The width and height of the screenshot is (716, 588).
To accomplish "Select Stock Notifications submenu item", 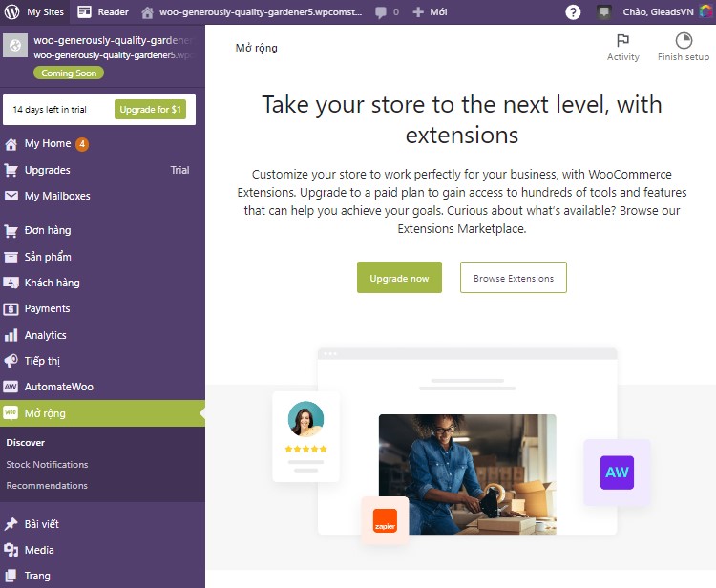I will pos(47,465).
